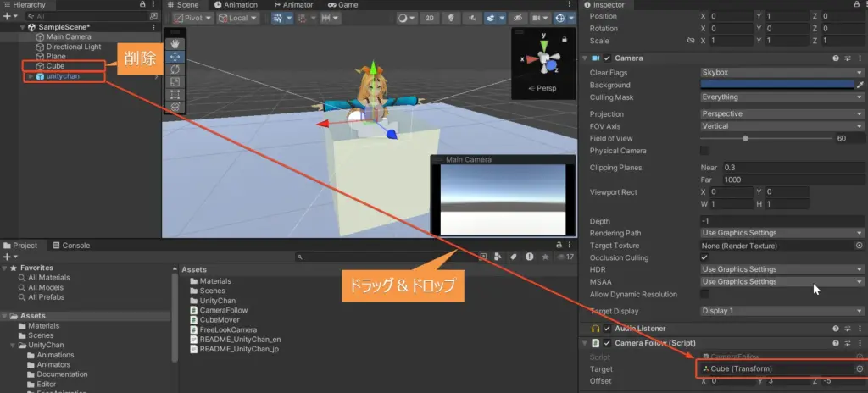Open Projection Perspective dropdown
Viewport: 868px width, 393px height.
782,113
